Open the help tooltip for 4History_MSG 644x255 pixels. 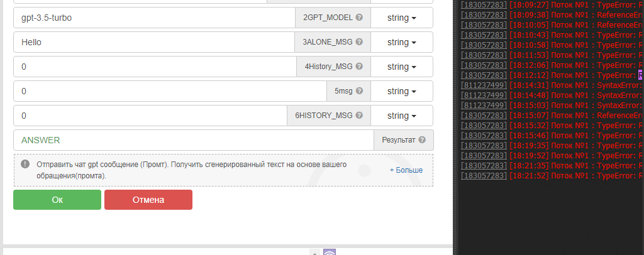tap(359, 67)
